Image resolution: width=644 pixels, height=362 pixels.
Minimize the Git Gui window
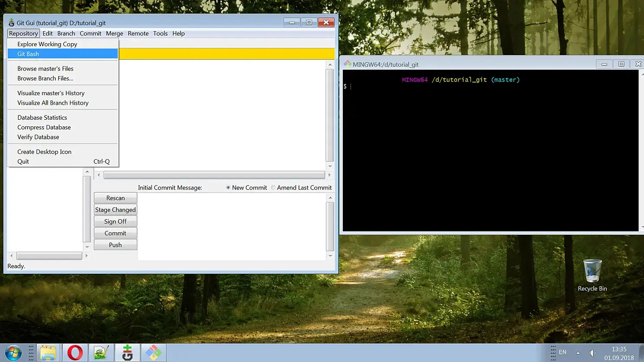292,22
